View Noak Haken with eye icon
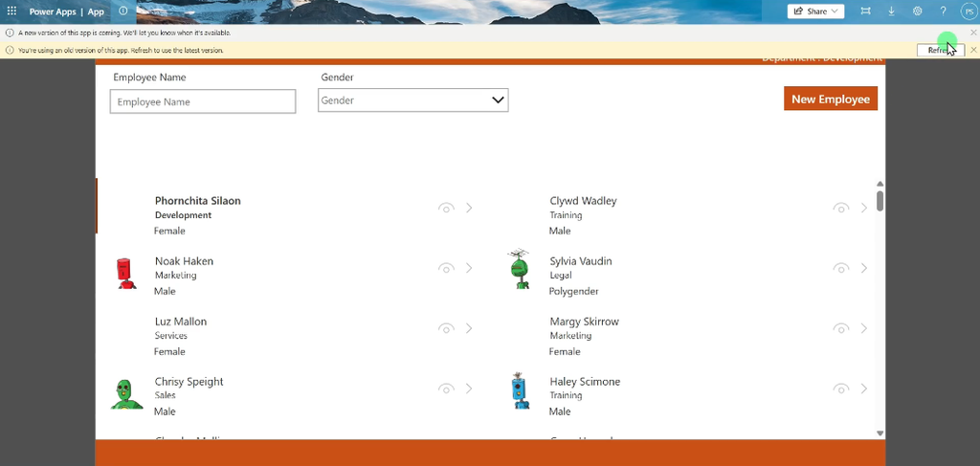The width and height of the screenshot is (980, 466). tap(446, 268)
